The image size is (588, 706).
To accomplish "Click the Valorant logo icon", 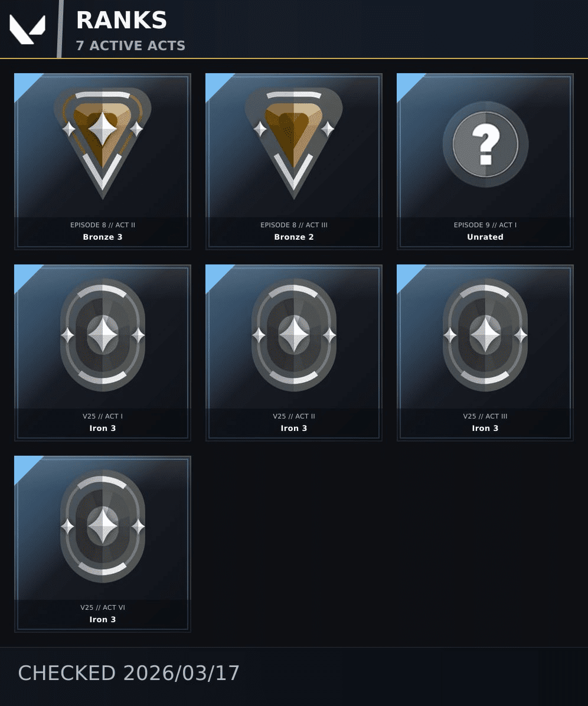I will (x=28, y=30).
